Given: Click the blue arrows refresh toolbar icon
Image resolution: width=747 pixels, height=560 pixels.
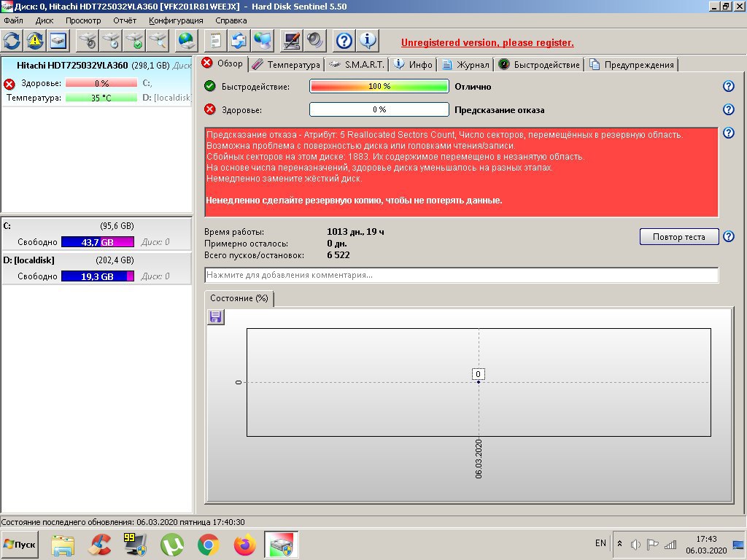Looking at the screenshot, I should (x=12, y=41).
